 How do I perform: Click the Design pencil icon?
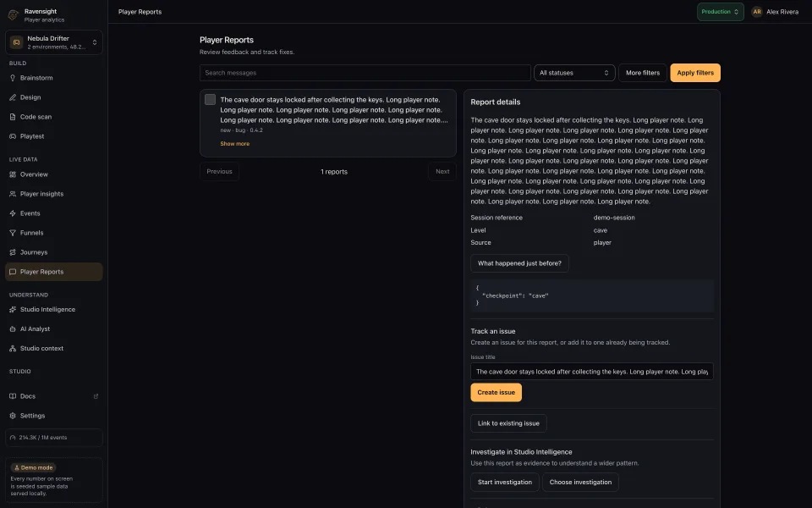[13, 97]
